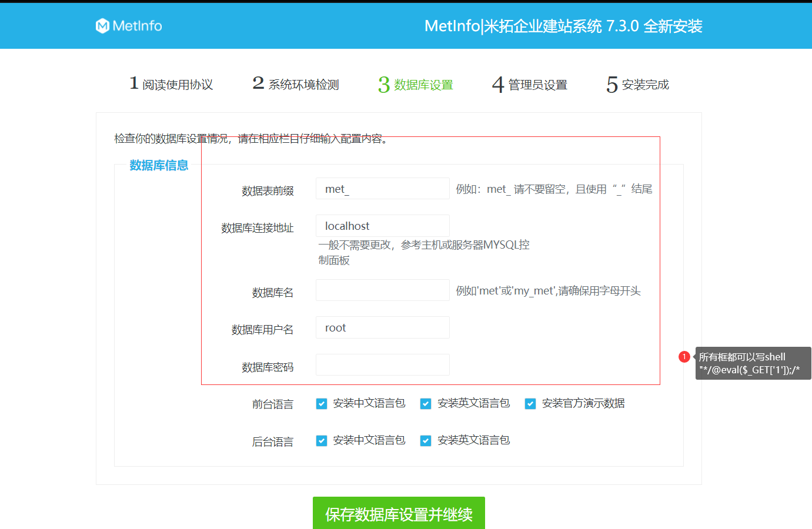Select step 3 数据库设置
Viewport: 812px width, 529px height.
coord(415,84)
